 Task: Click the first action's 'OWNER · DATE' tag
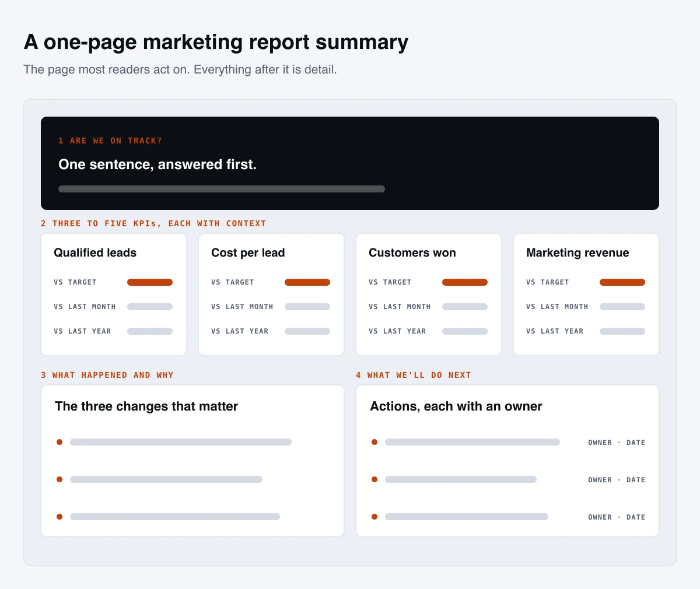[617, 443]
